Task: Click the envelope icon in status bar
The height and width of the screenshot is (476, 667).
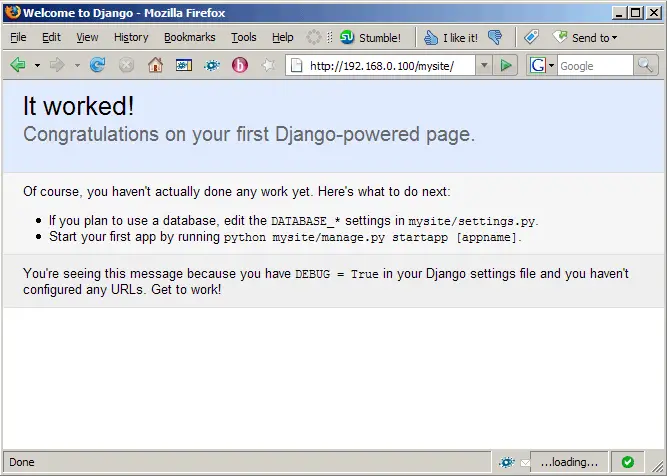Action: tap(525, 463)
